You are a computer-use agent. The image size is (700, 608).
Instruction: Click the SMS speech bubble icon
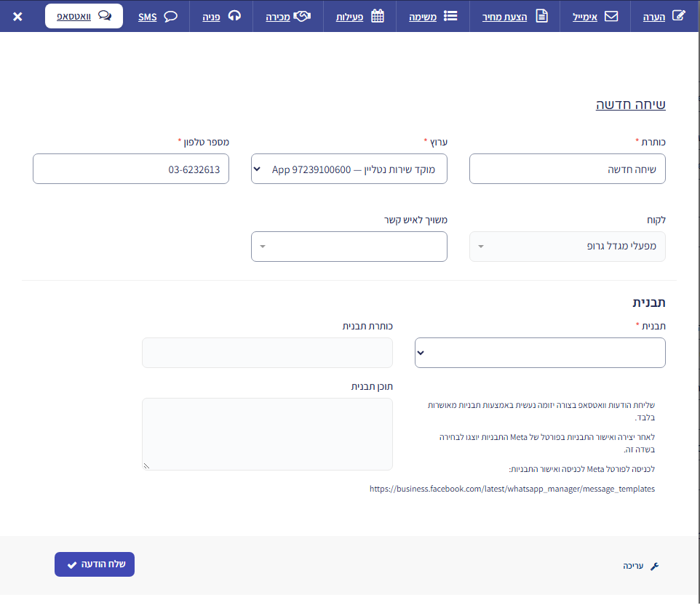170,17
